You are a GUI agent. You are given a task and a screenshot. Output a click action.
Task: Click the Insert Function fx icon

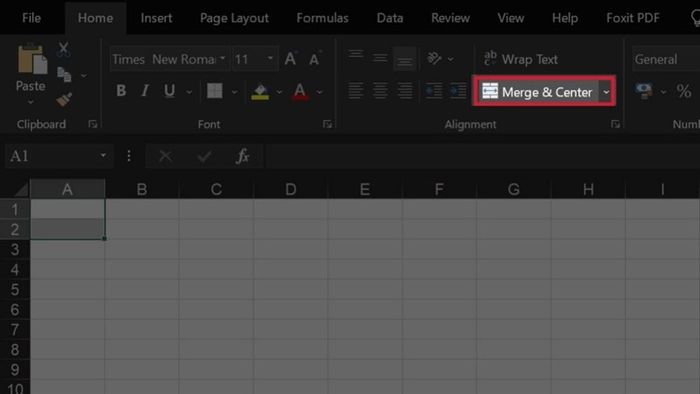(242, 156)
